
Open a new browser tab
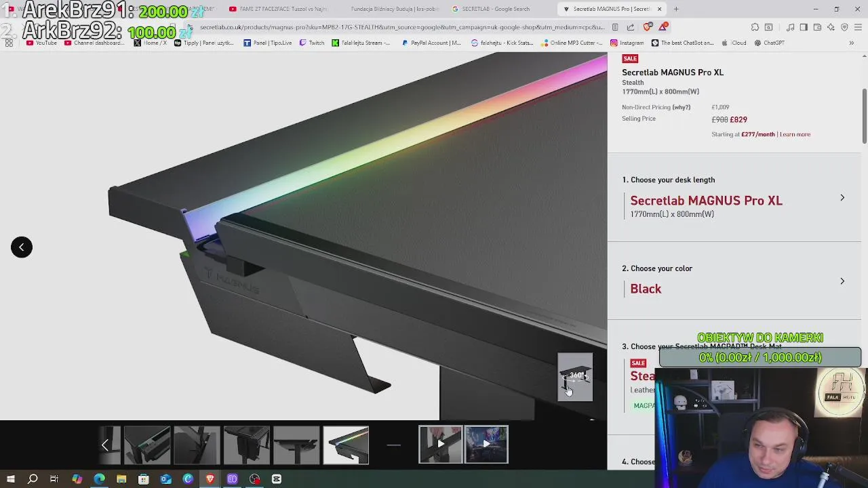676,9
